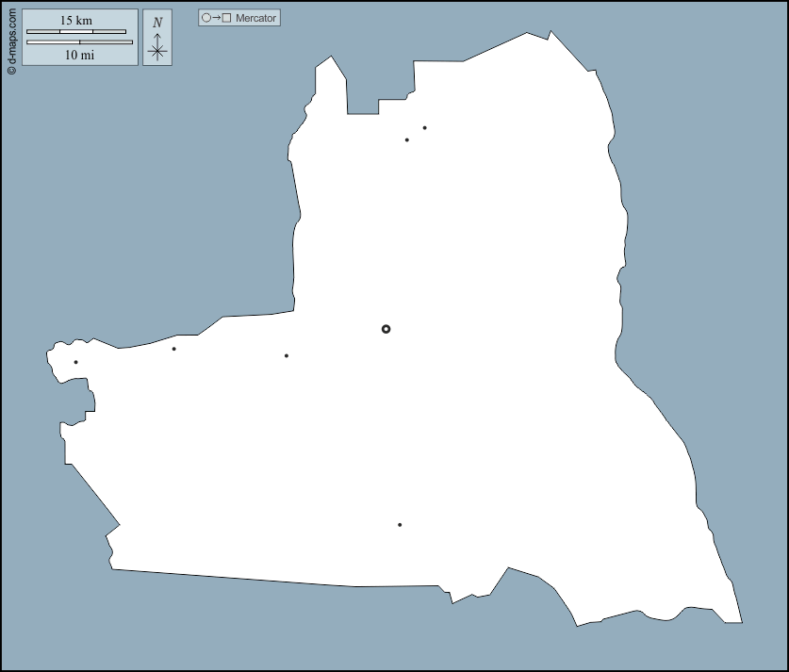Screen dimensions: 789x672
Task: Select the lone city dot in the south
Action: 400,525
